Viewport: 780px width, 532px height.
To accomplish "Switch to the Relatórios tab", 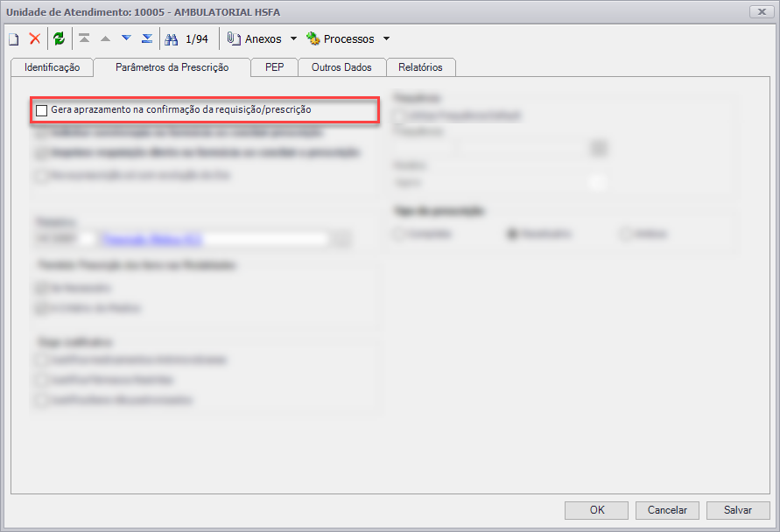I will coord(420,67).
